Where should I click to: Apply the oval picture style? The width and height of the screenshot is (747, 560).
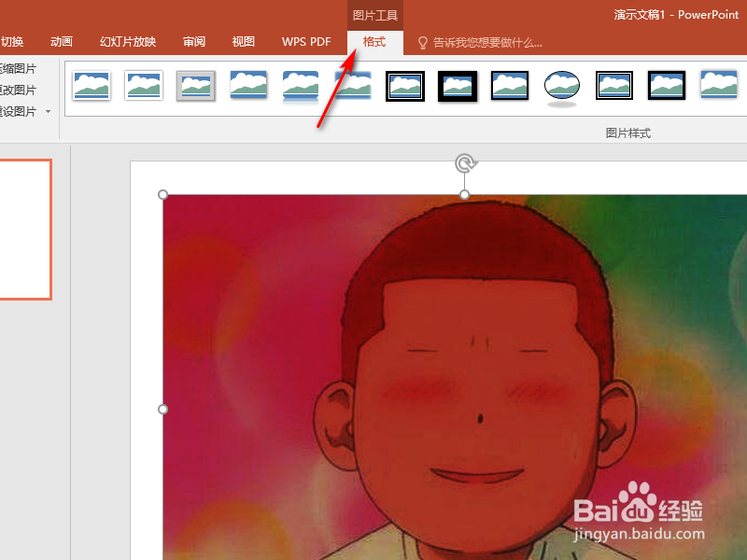coord(562,88)
